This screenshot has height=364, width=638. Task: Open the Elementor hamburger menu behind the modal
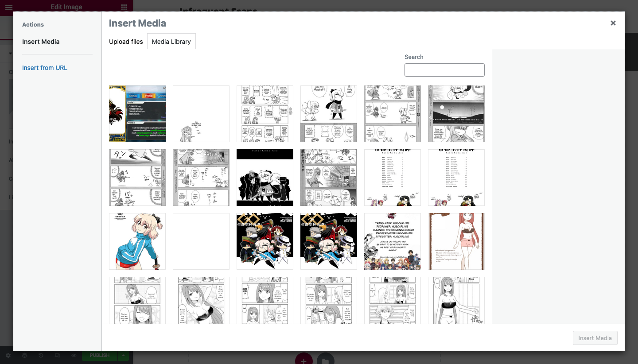click(8, 7)
